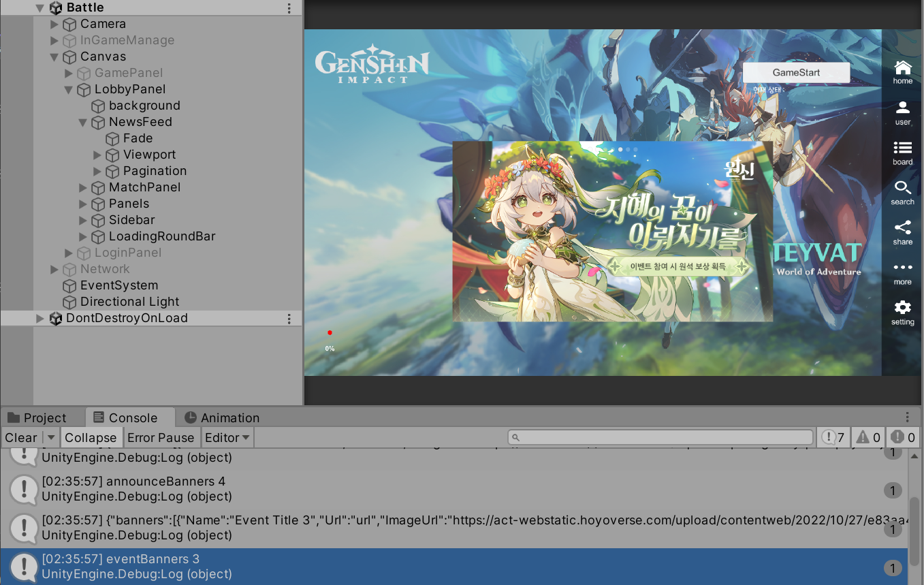The image size is (924, 585).
Task: Expand the Network object
Action: tap(54, 269)
